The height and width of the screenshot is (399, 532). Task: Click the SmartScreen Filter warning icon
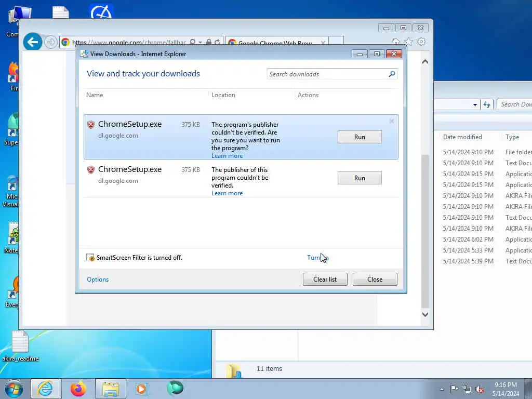(90, 258)
